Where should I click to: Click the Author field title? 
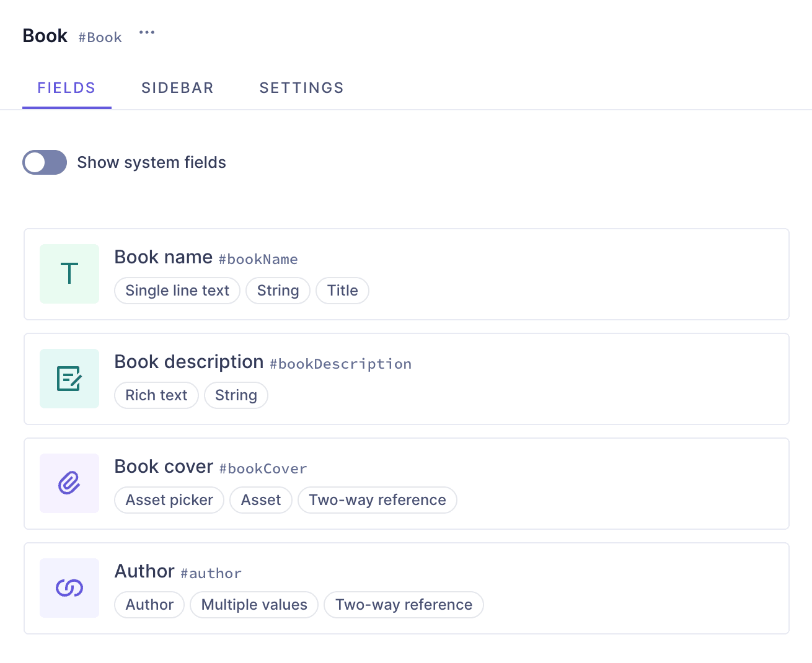[144, 571]
